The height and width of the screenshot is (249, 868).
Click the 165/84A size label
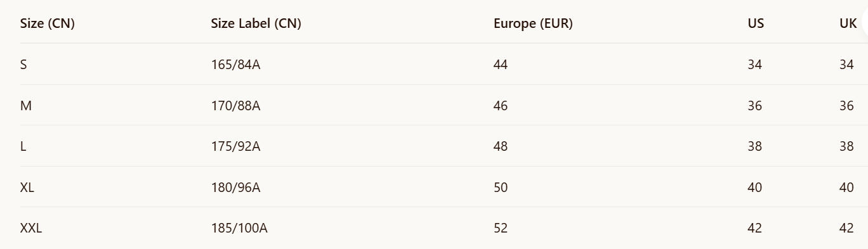click(236, 65)
